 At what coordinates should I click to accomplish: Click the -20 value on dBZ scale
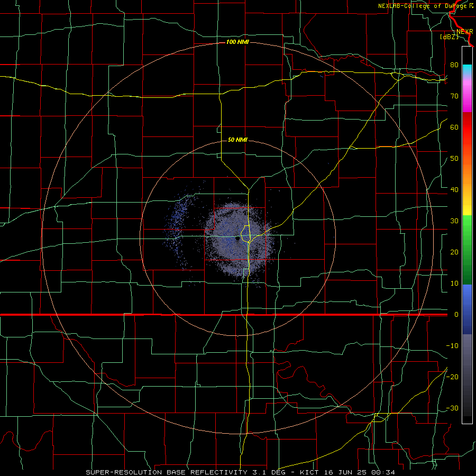click(x=452, y=377)
